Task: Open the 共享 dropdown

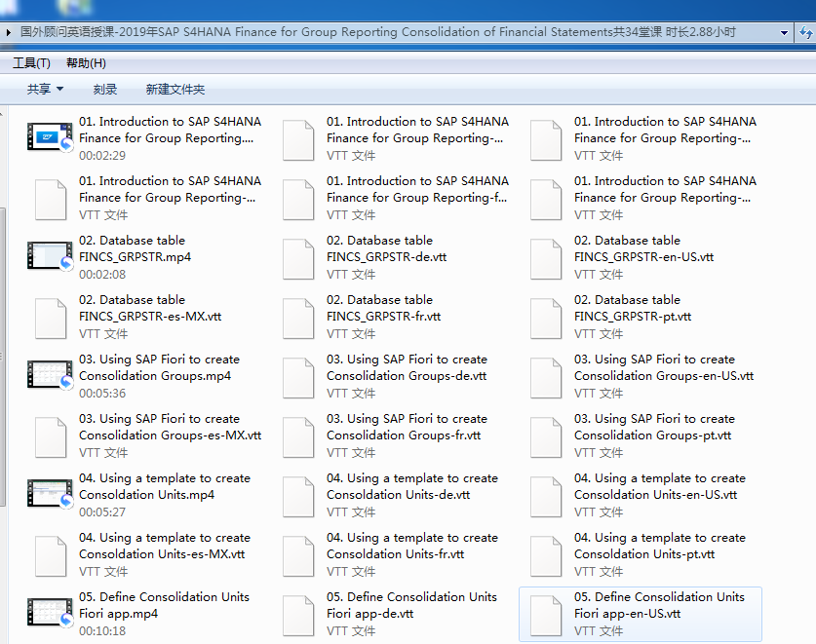Action: [45, 89]
